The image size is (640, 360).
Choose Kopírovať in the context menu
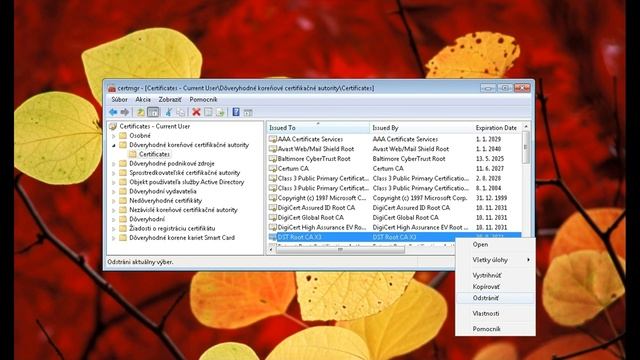coord(495,287)
